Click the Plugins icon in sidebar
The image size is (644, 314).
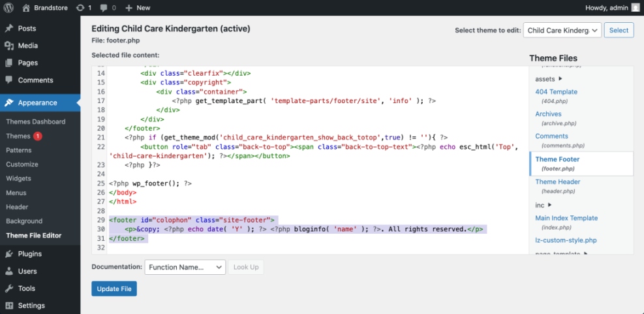click(9, 253)
